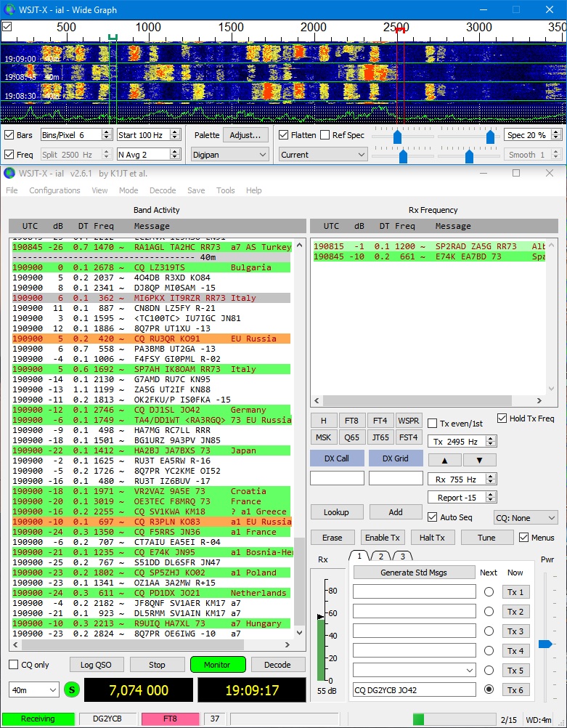This screenshot has height=728, width=567.
Task: Click the Tx 6 Now button
Action: [x=515, y=690]
